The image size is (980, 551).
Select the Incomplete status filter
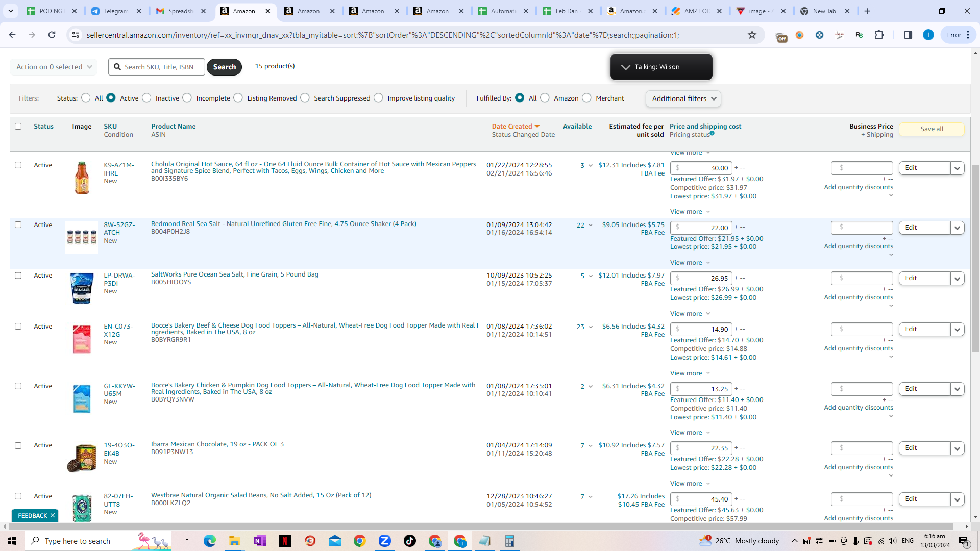click(x=187, y=98)
